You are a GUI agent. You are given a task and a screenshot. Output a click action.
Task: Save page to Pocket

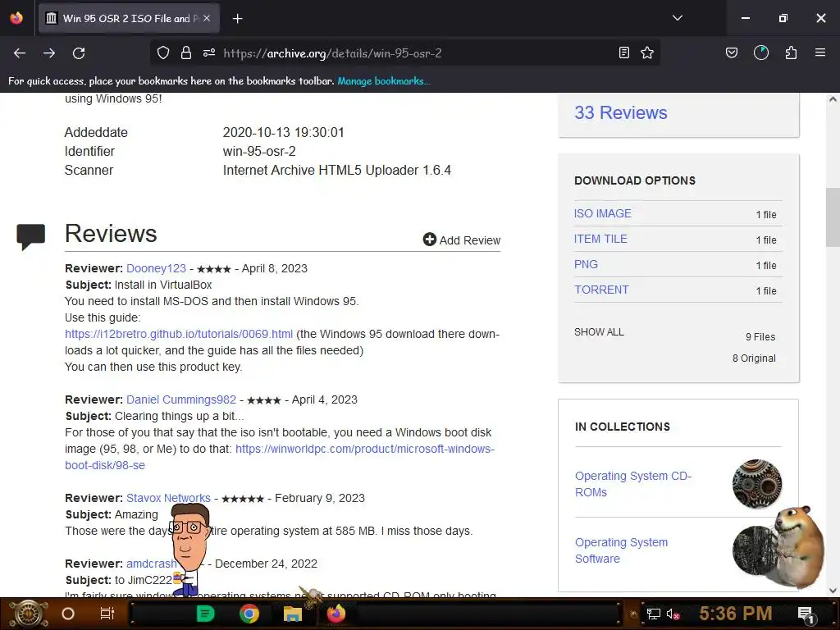[x=731, y=52]
